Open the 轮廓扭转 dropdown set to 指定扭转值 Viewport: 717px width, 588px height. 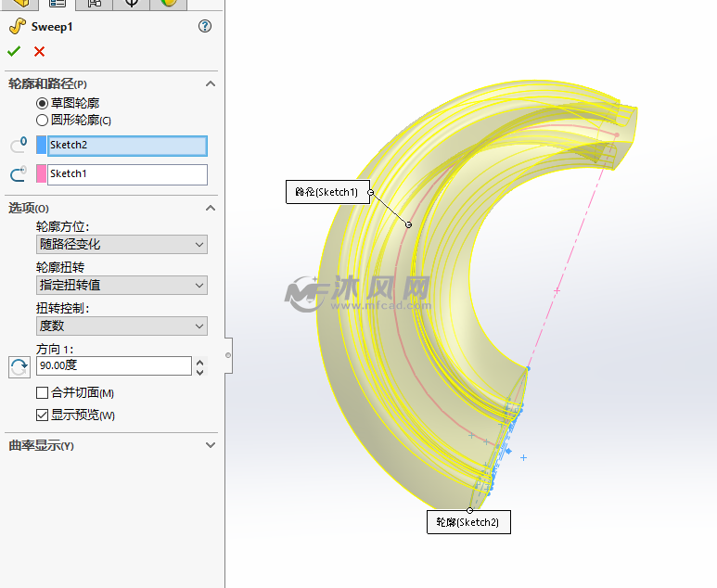(x=122, y=285)
